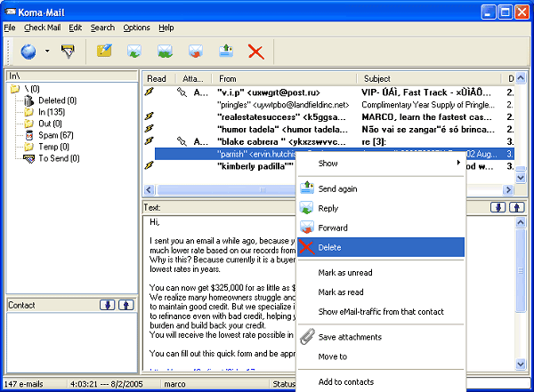Click the red X delete toolbar icon

coord(256,52)
